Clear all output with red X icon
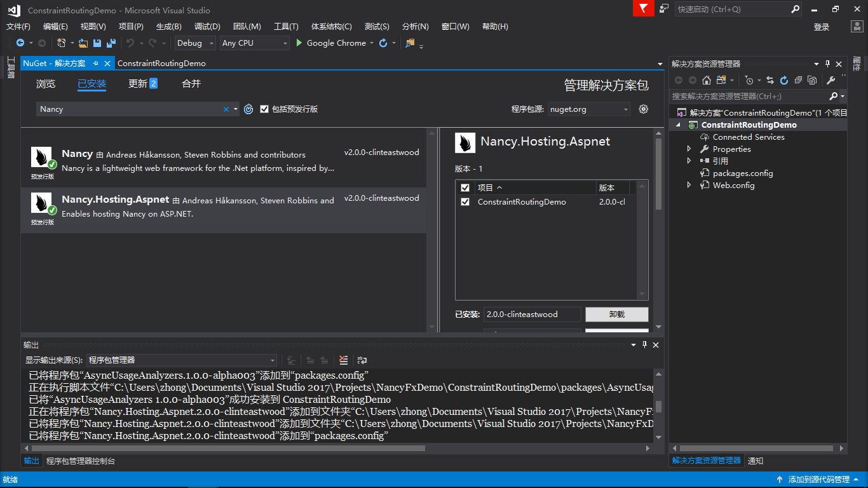This screenshot has width=868, height=488. [x=344, y=360]
